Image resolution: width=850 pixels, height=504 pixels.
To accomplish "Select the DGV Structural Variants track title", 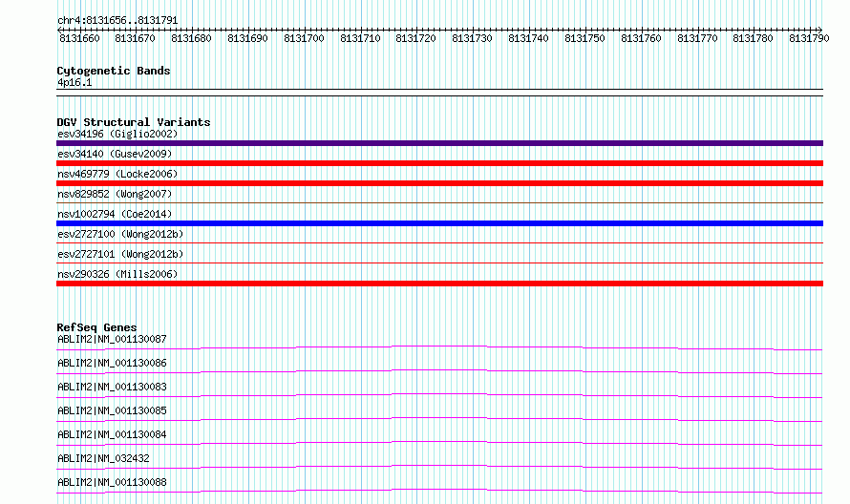I will click(x=134, y=122).
